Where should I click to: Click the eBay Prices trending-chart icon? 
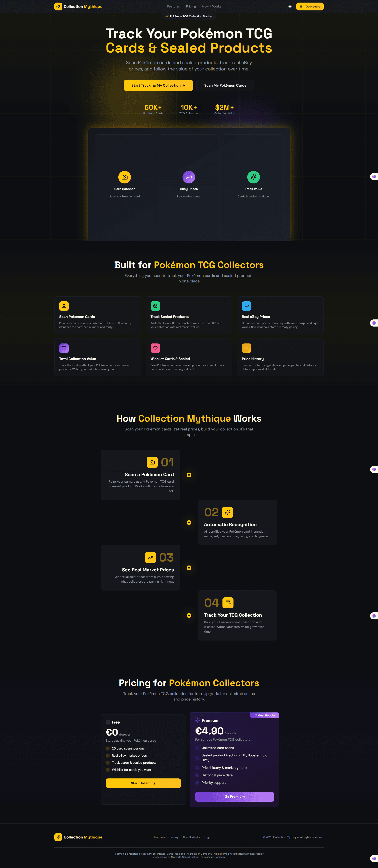189,177
